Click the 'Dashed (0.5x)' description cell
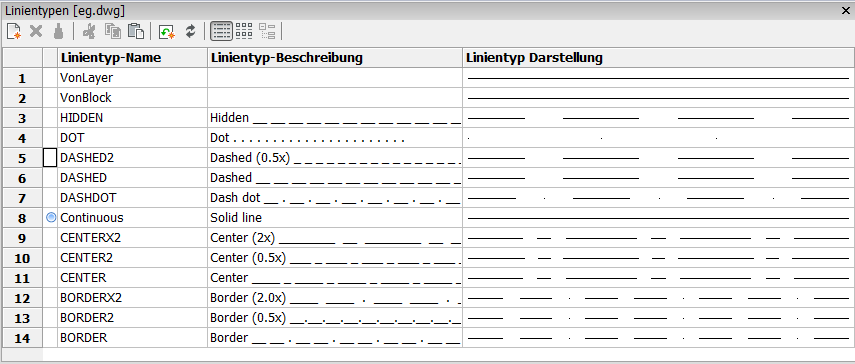 coord(335,158)
